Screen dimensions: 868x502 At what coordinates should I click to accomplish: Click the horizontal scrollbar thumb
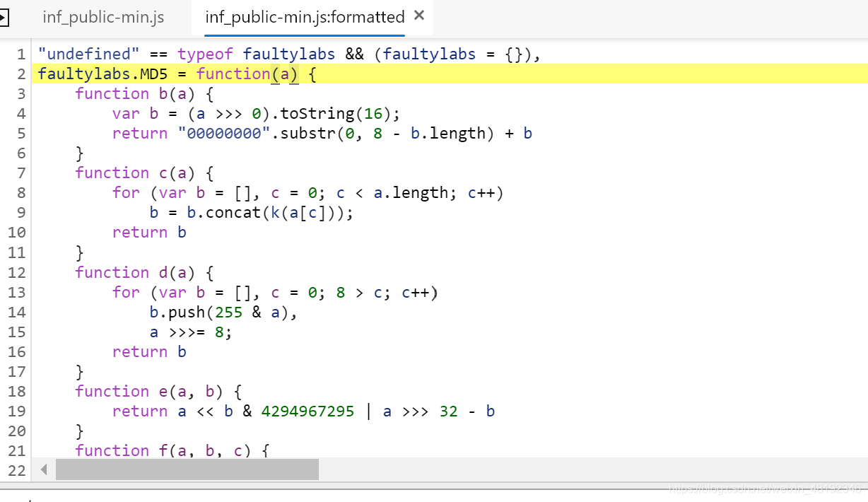[187, 469]
